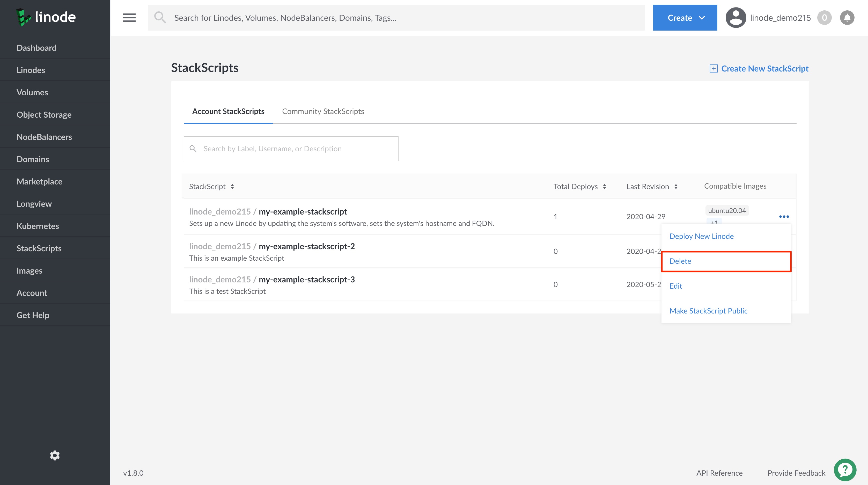Viewport: 868px width, 485px height.
Task: Click the settings gear icon
Action: point(54,455)
